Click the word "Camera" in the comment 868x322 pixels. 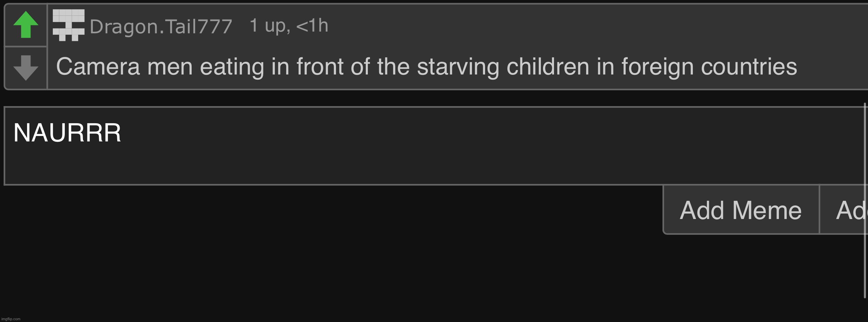(x=98, y=67)
